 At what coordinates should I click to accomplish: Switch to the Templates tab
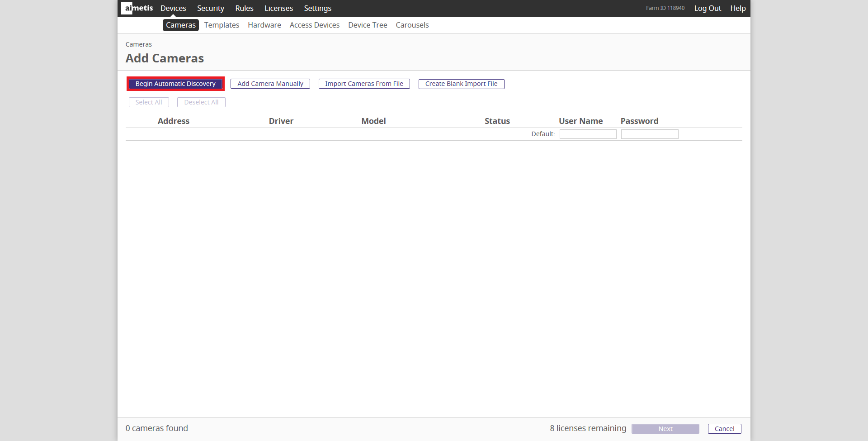222,25
